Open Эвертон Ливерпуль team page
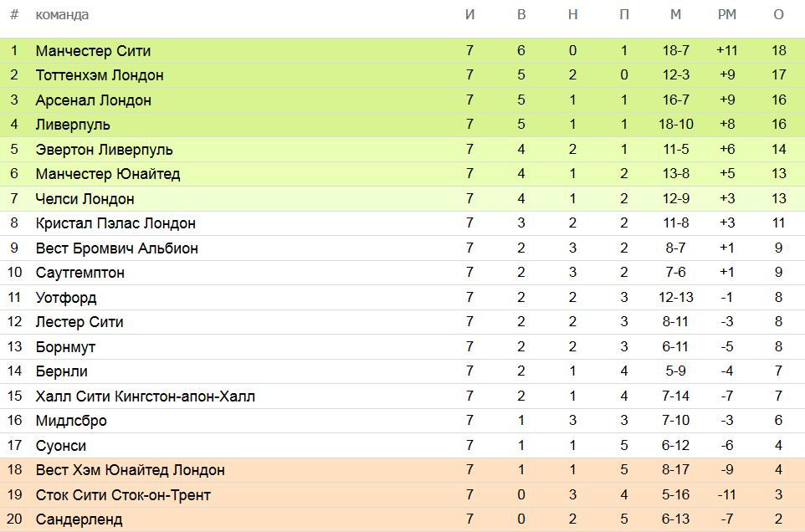The width and height of the screenshot is (805, 532). pos(105,150)
